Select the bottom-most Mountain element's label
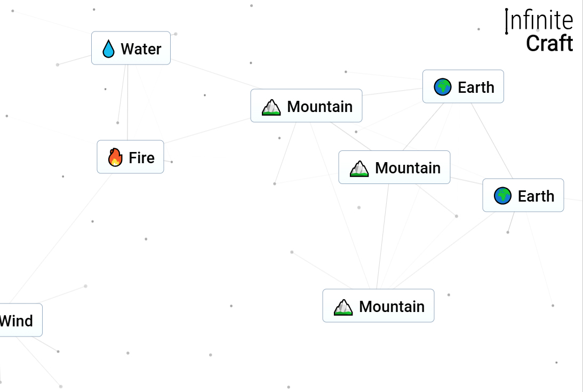583x392 pixels. tap(392, 307)
